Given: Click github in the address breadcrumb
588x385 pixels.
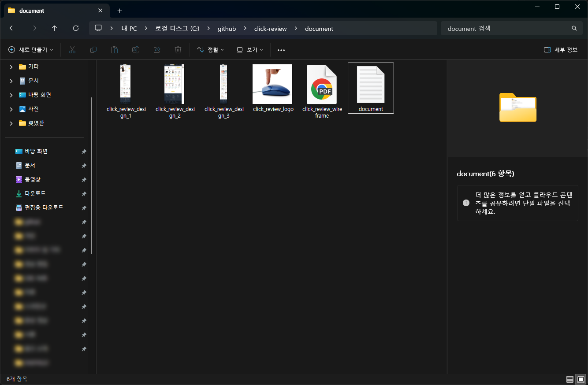Looking at the screenshot, I should [x=227, y=29].
